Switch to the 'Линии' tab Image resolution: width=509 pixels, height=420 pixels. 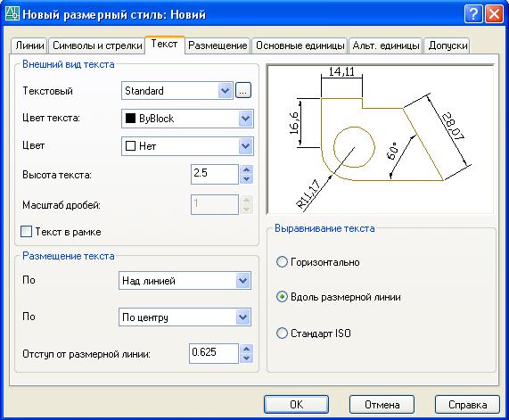point(29,45)
